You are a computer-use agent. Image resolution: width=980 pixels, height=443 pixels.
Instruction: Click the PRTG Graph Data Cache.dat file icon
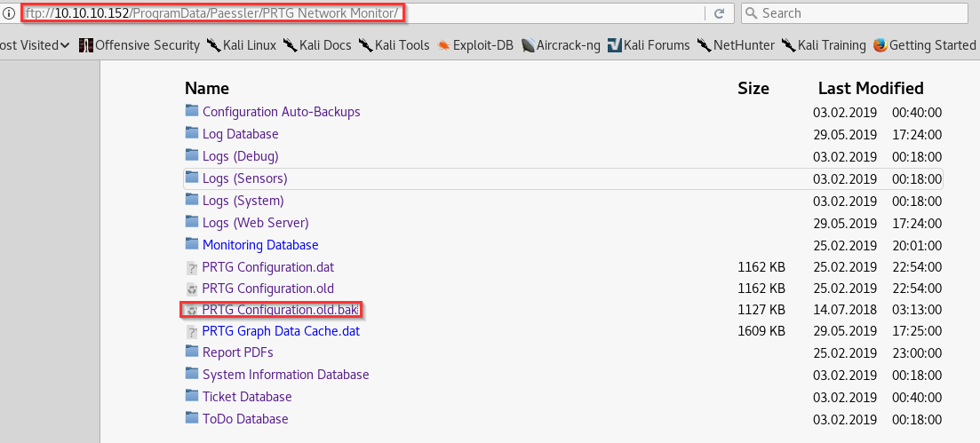[191, 331]
